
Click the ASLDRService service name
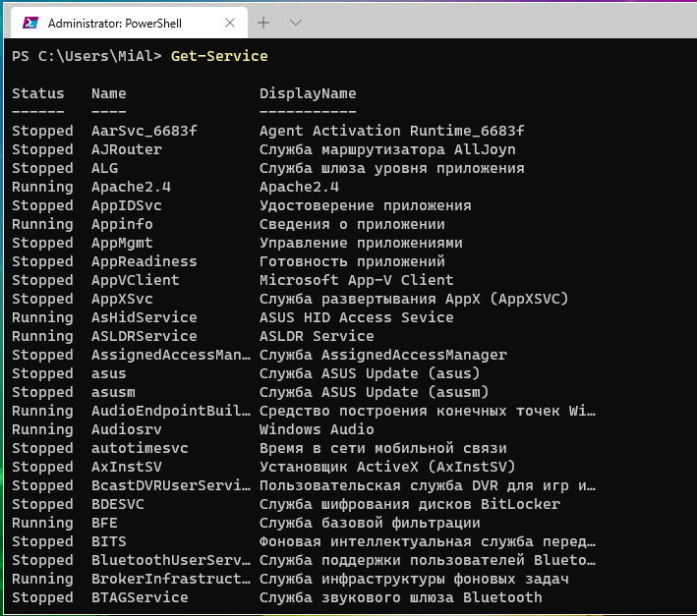coord(145,336)
